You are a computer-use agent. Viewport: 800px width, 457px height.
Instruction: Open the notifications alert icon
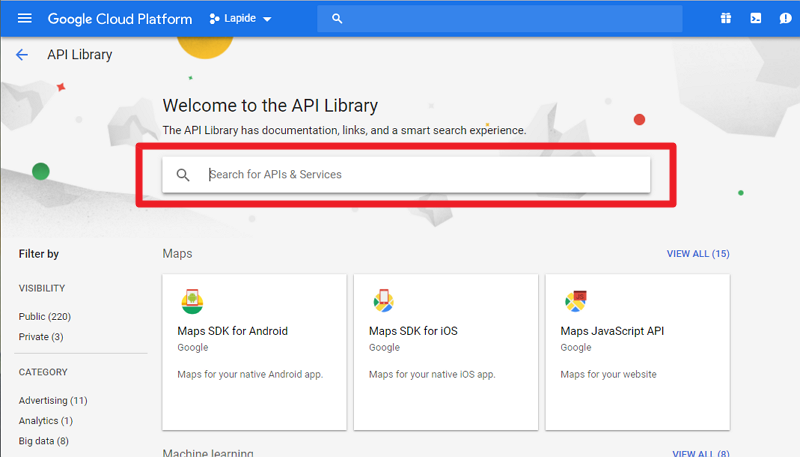(785, 18)
